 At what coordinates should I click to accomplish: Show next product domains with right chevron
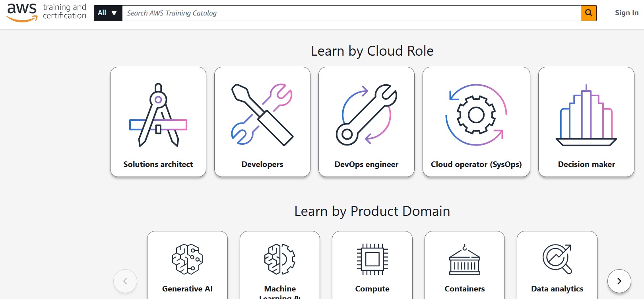[619, 281]
